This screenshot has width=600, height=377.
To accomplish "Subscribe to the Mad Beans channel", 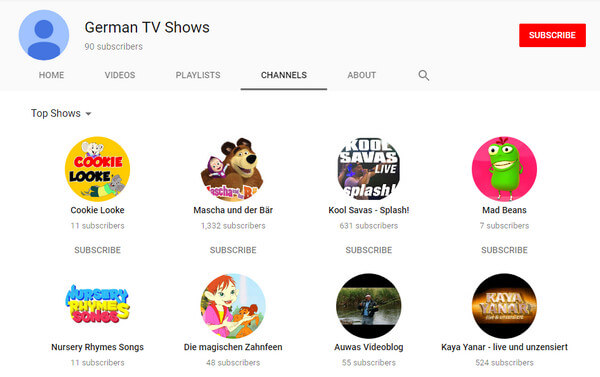I will click(504, 250).
